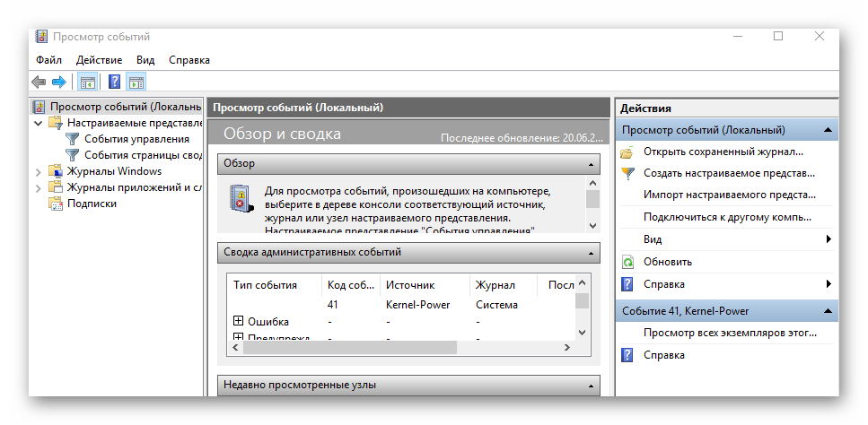Collapse the Обзор section

pyautogui.click(x=591, y=164)
